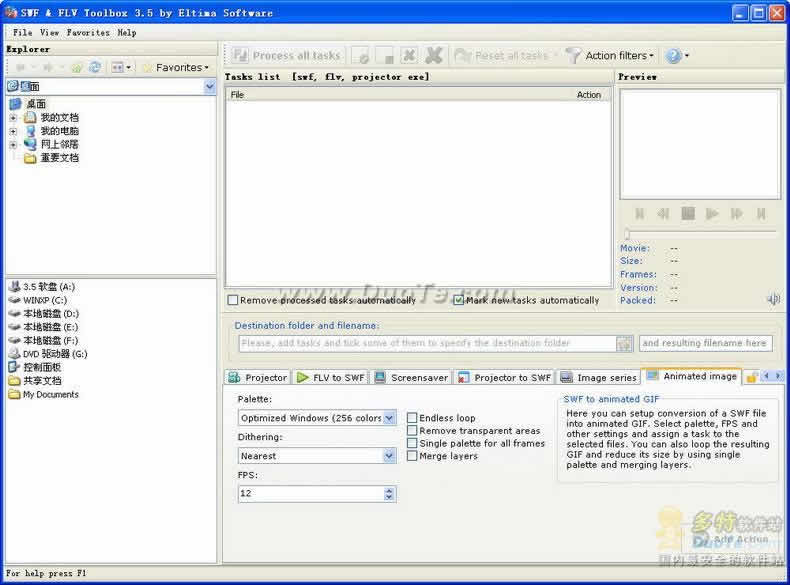Click the Reset all tasks button

[502, 55]
